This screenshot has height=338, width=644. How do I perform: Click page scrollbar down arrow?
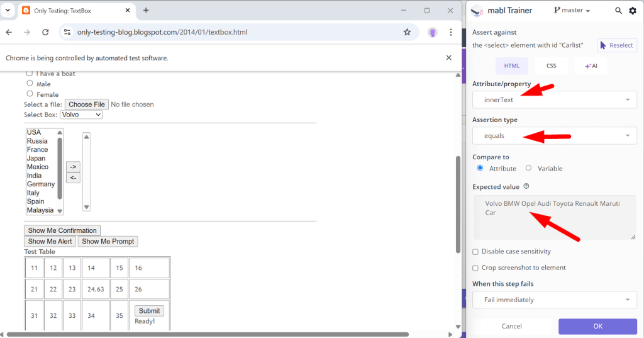pos(458,327)
